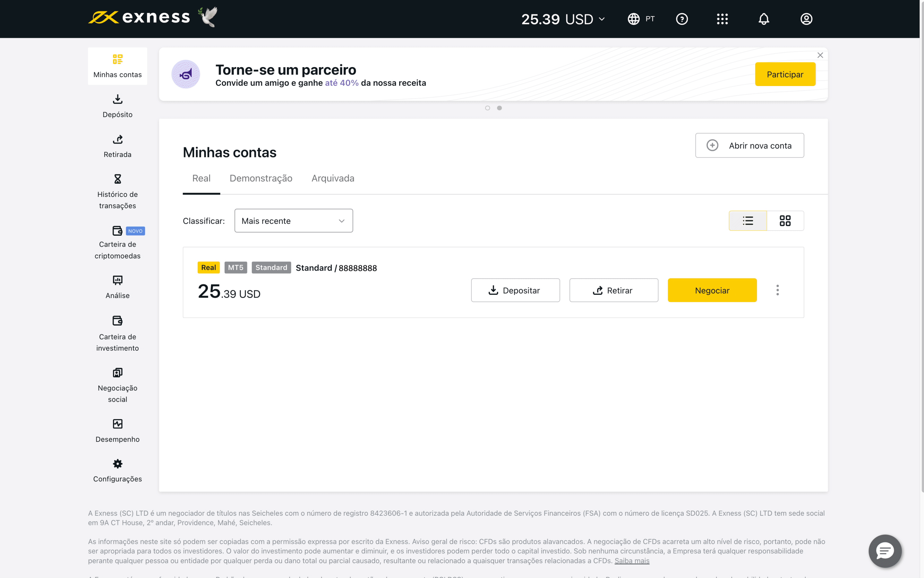Open the live chat bubble
Screen dimensions: 924x578
(885, 551)
